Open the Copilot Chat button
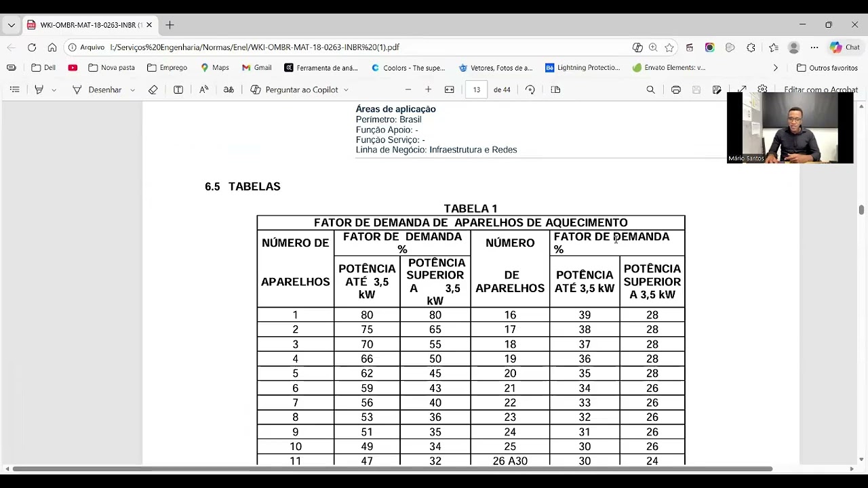Image resolution: width=868 pixels, height=488 pixels. (845, 47)
